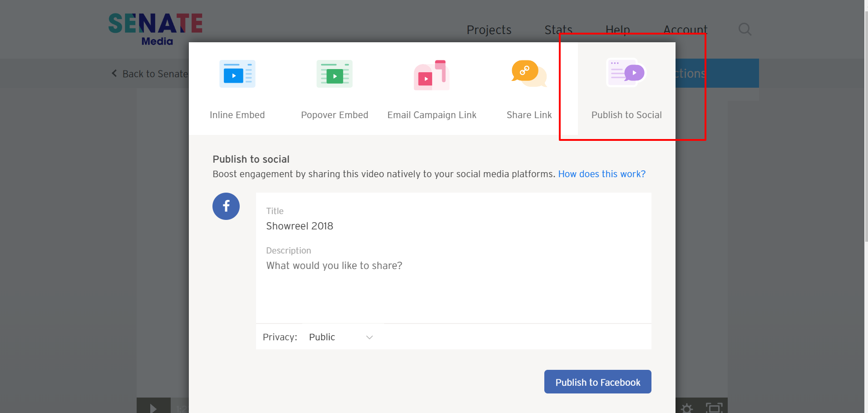Click the 'Publish to social' heading text

251,159
